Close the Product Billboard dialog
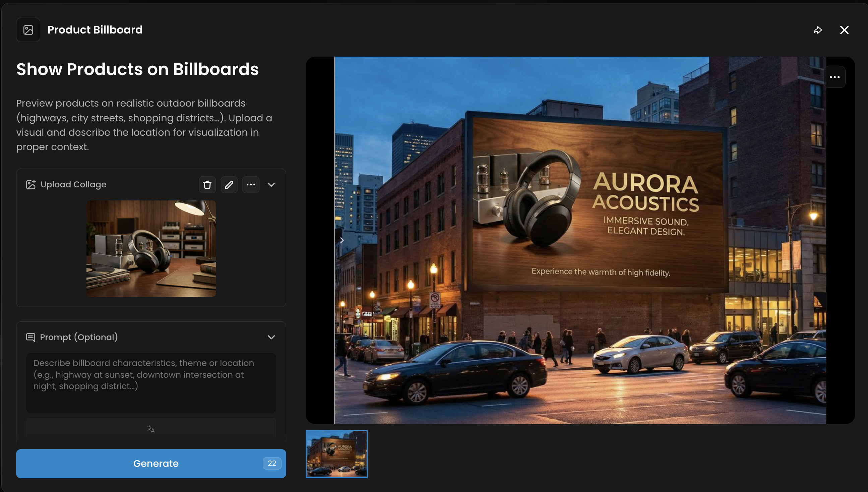This screenshot has width=868, height=492. point(844,30)
